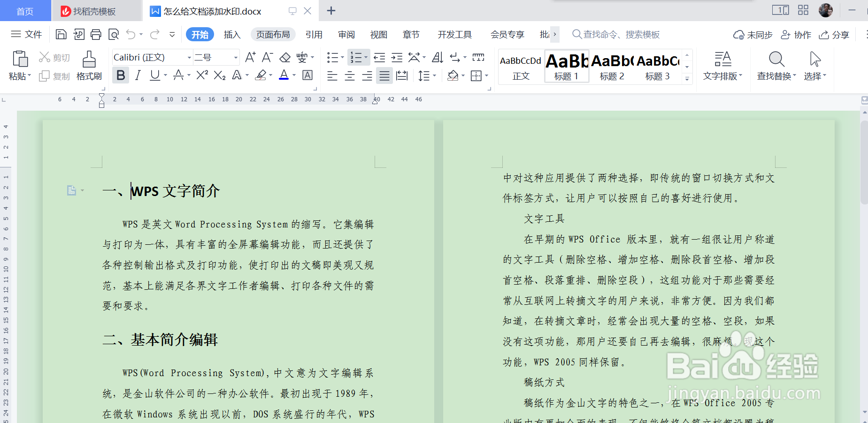The image size is (868, 423).
Task: Click the user avatar in the title bar
Action: 826,10
